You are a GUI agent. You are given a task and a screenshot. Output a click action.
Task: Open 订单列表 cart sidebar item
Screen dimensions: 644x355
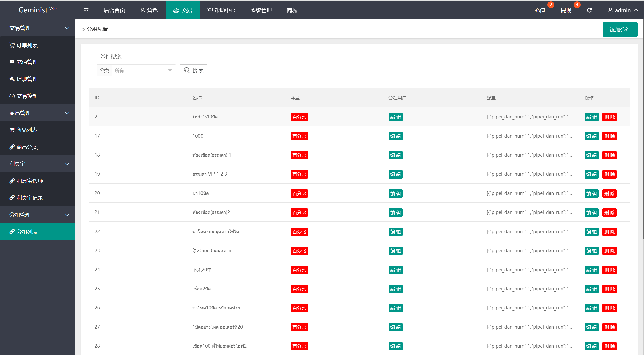pos(27,45)
